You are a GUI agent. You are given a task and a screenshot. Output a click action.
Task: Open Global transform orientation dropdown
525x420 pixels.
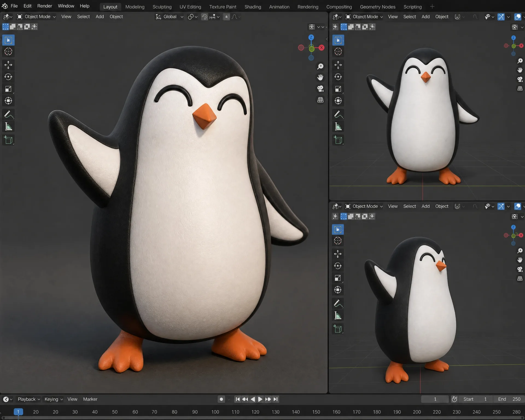coord(170,17)
